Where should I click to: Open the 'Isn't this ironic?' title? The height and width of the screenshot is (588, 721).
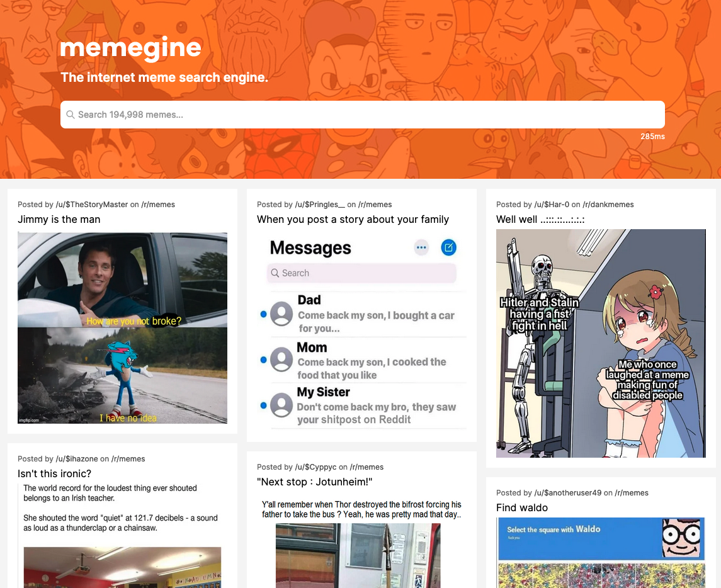54,473
